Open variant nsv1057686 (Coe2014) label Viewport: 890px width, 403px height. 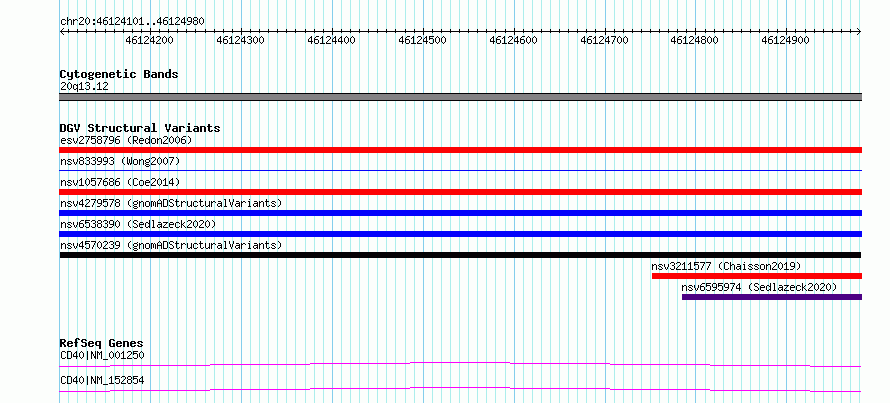tap(120, 182)
